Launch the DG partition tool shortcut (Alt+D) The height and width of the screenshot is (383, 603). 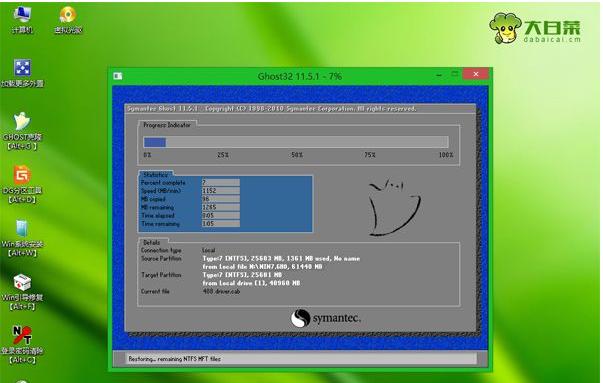(x=22, y=185)
